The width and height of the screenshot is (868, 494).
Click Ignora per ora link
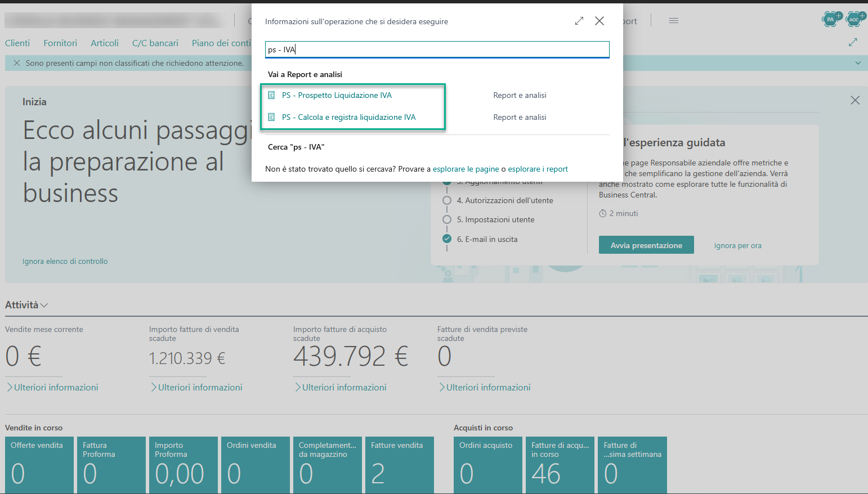point(737,245)
